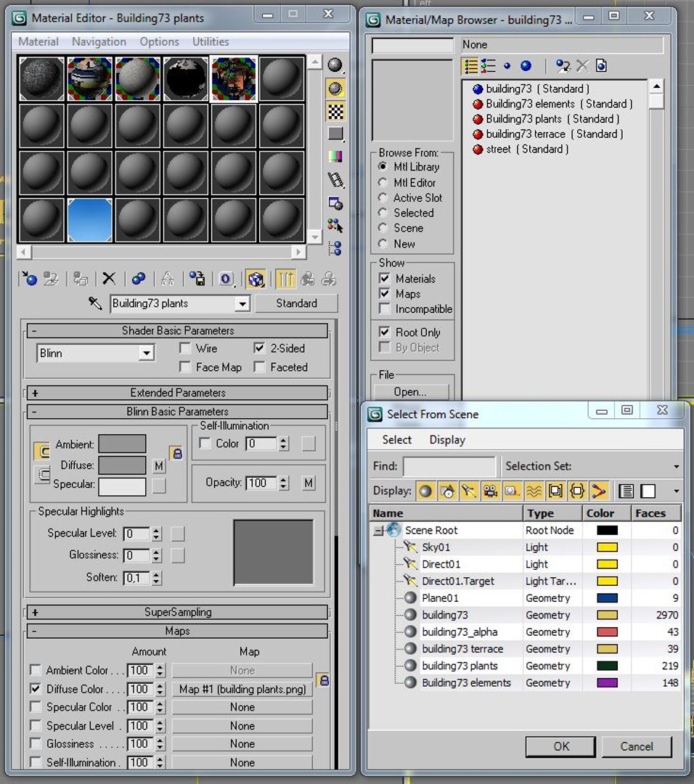Click Select by Material icon
Screen dimensions: 694x784
(335, 226)
